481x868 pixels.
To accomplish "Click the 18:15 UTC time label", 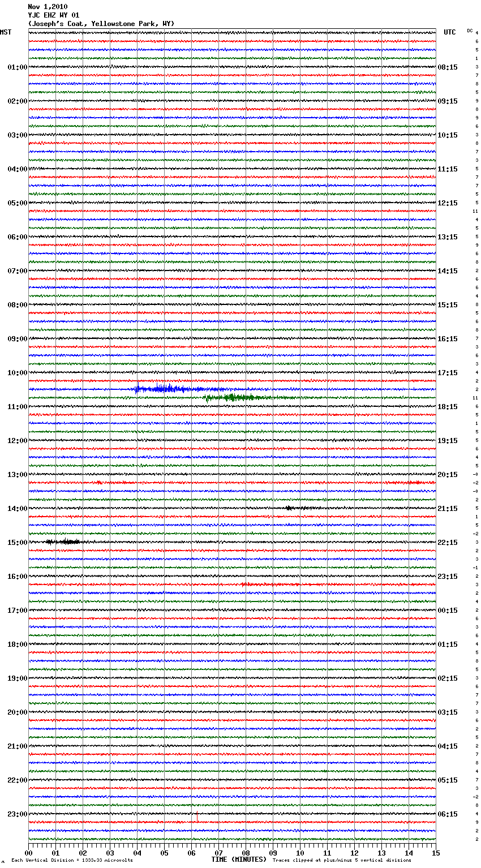I will click(448, 407).
